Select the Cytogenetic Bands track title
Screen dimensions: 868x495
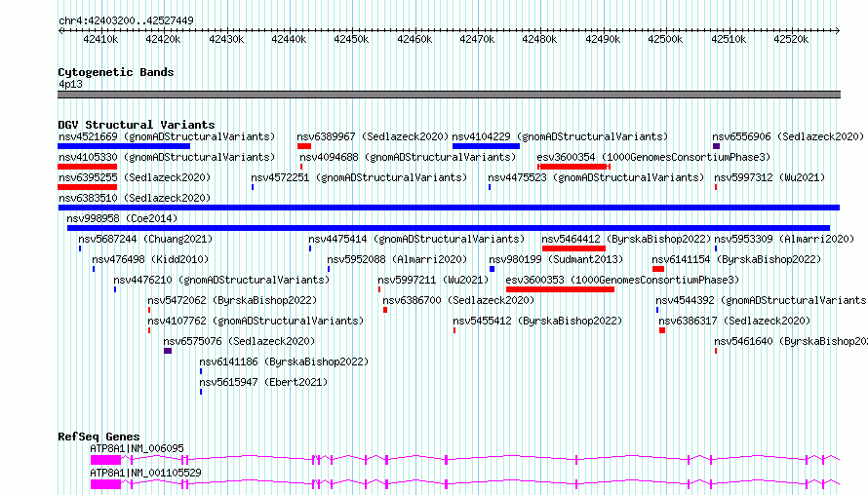pos(116,72)
